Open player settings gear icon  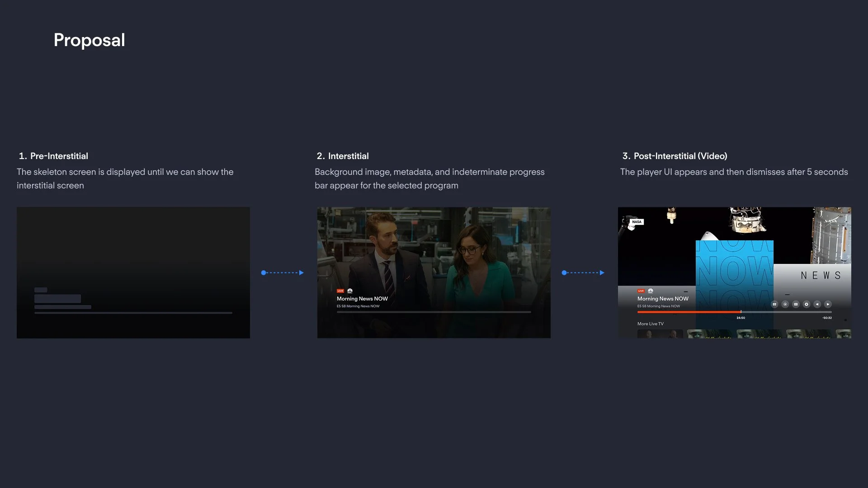(x=807, y=304)
